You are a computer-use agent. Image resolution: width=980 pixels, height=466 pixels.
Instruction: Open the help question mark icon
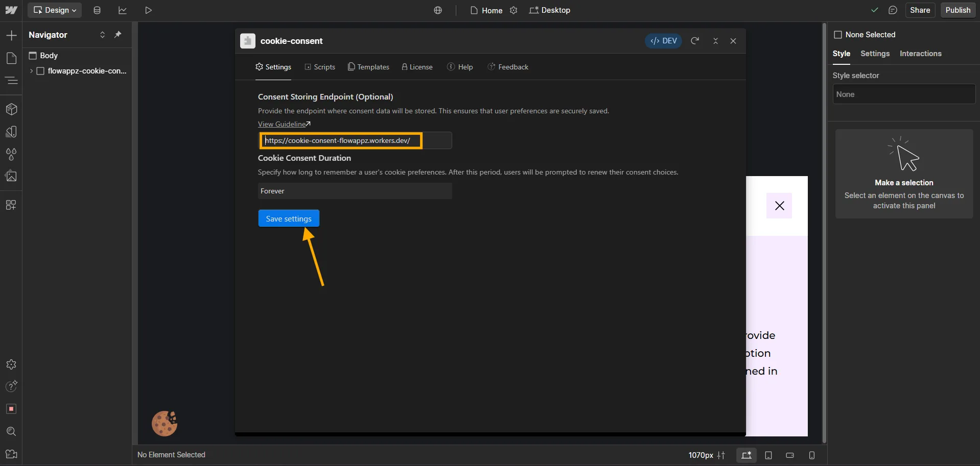11,386
